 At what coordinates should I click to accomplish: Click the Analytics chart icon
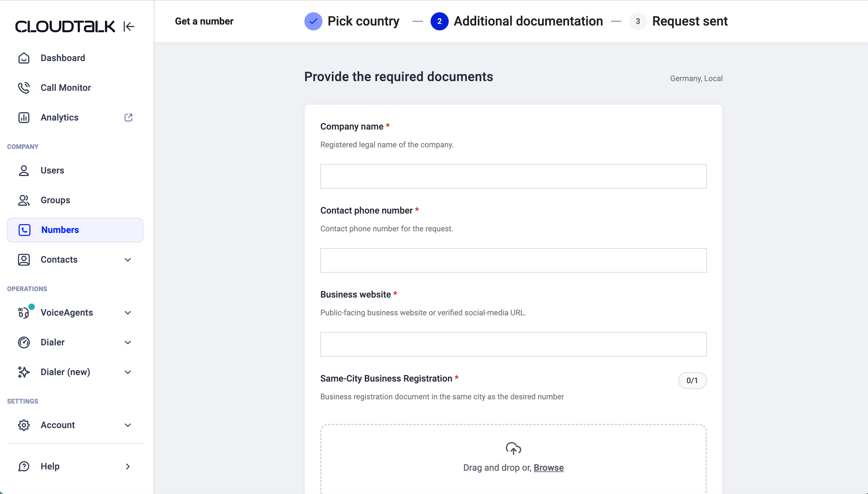click(x=24, y=117)
